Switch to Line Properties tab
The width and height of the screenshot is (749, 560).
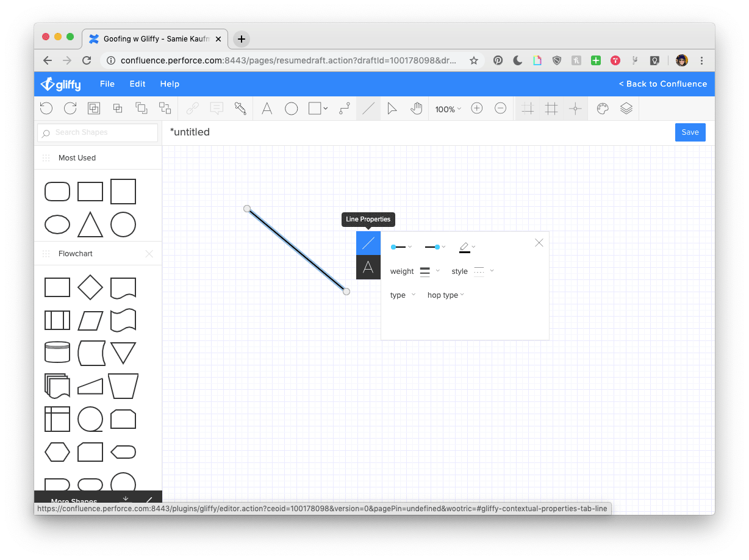(368, 243)
